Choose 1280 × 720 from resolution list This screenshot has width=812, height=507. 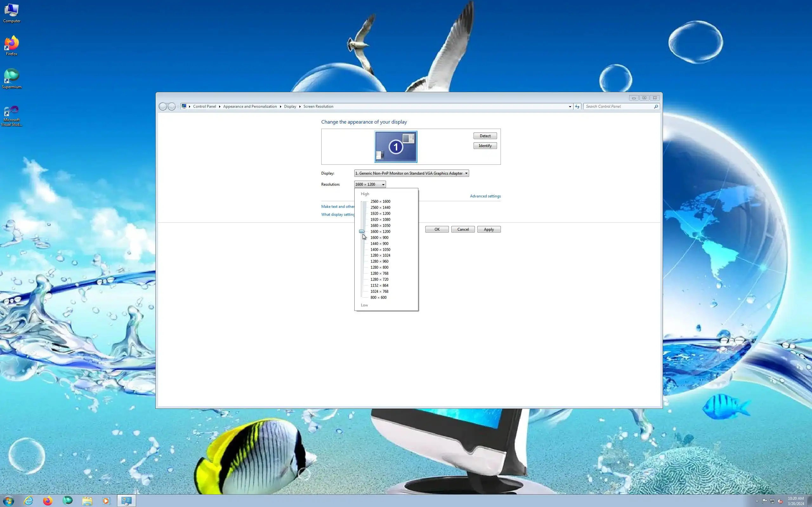(379, 279)
